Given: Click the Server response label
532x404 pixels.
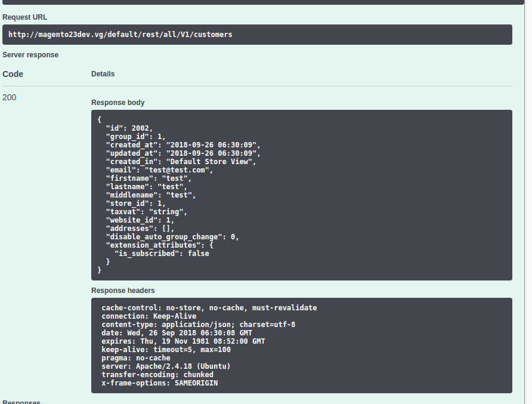Looking at the screenshot, I should tap(30, 54).
